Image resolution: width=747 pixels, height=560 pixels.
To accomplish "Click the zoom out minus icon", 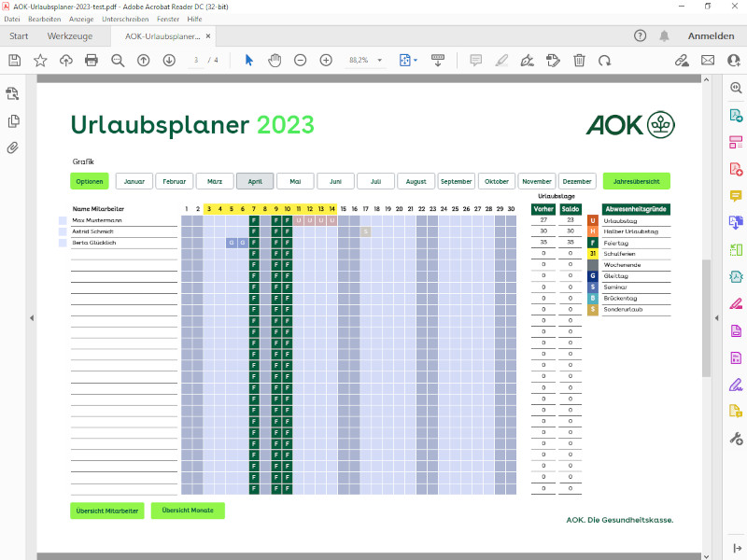I will (x=300, y=61).
